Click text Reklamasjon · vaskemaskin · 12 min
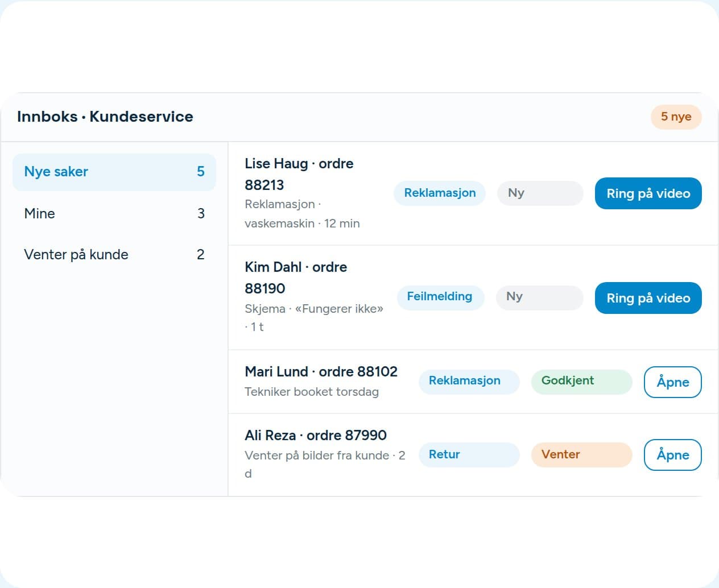Screen dimensions: 719x588 (x=302, y=214)
